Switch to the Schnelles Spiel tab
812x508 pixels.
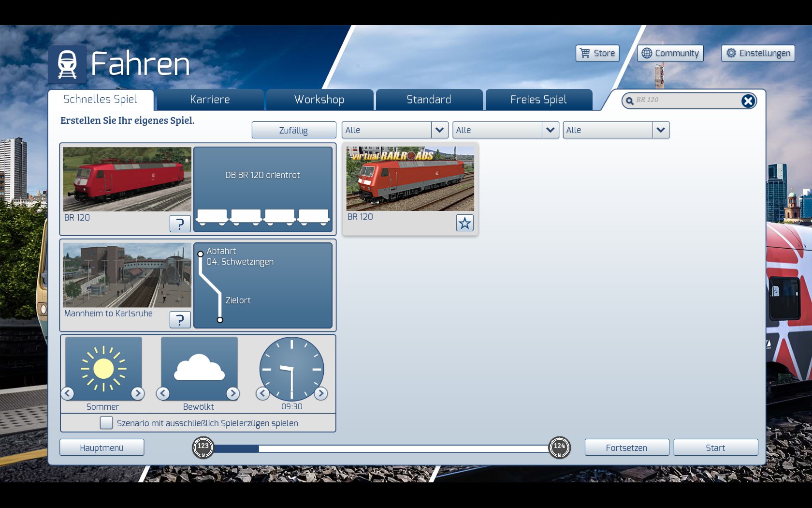pos(101,100)
